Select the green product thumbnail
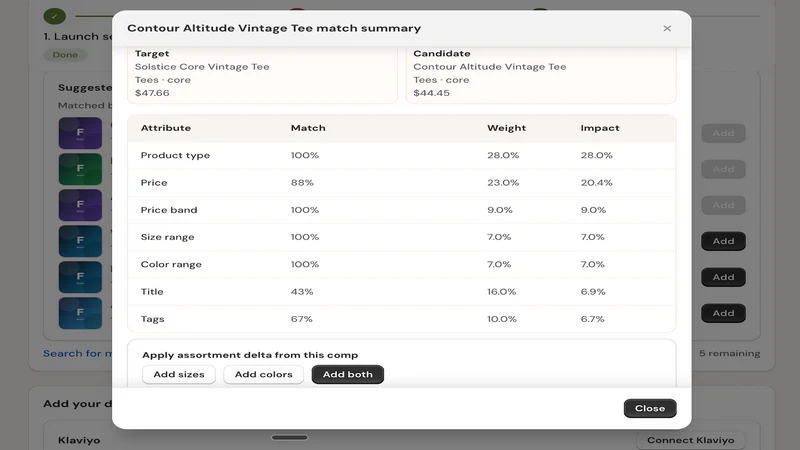 (x=80, y=169)
